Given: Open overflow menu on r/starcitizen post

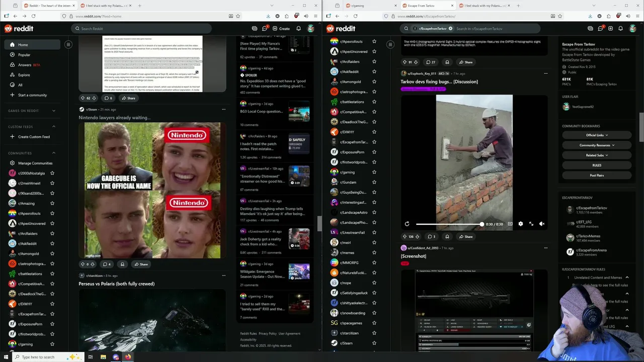Looking at the screenshot, I should pos(224,276).
